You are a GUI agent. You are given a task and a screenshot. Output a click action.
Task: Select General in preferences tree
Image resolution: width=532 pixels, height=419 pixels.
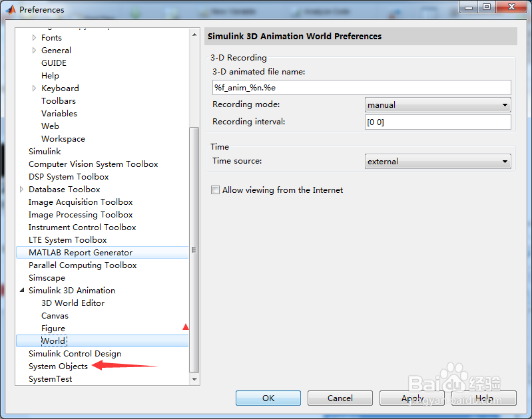[x=57, y=50]
